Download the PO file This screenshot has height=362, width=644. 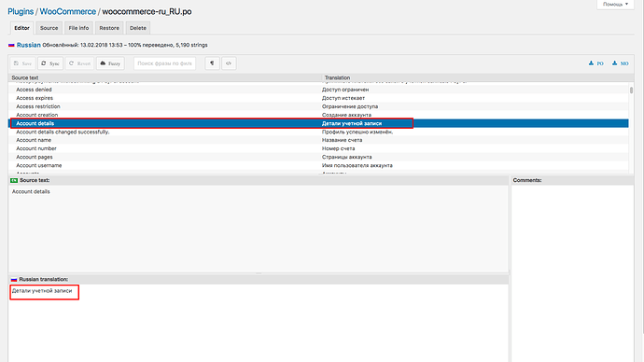click(x=596, y=63)
